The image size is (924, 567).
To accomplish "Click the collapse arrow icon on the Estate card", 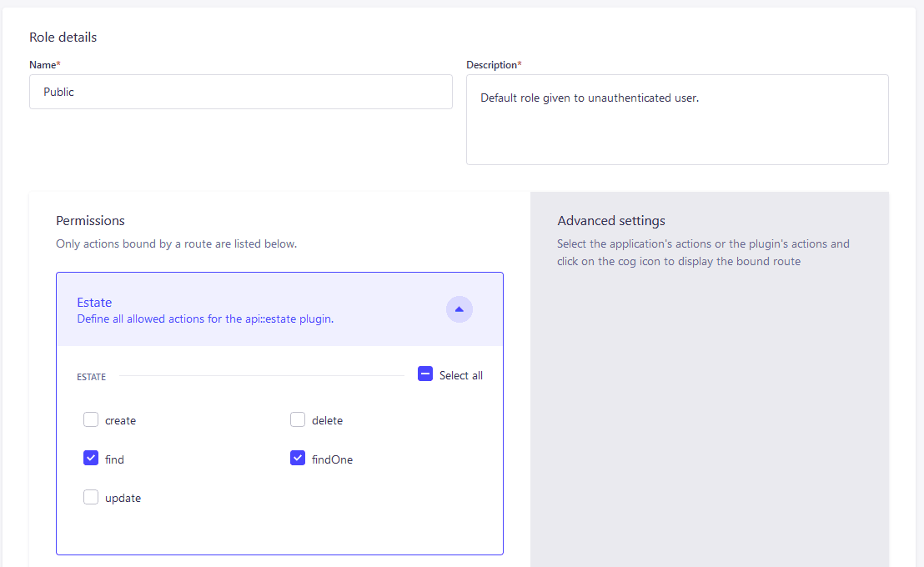I will click(x=459, y=309).
